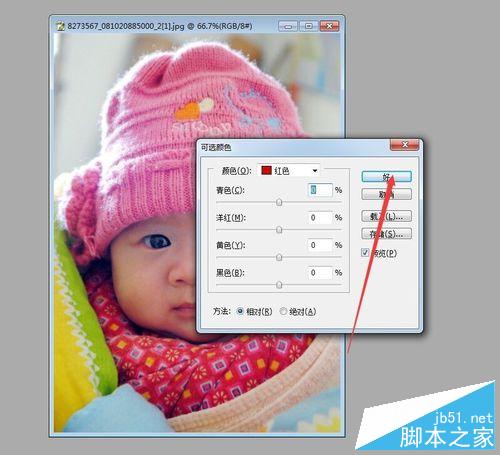Confirm with the 好 button

click(x=387, y=177)
